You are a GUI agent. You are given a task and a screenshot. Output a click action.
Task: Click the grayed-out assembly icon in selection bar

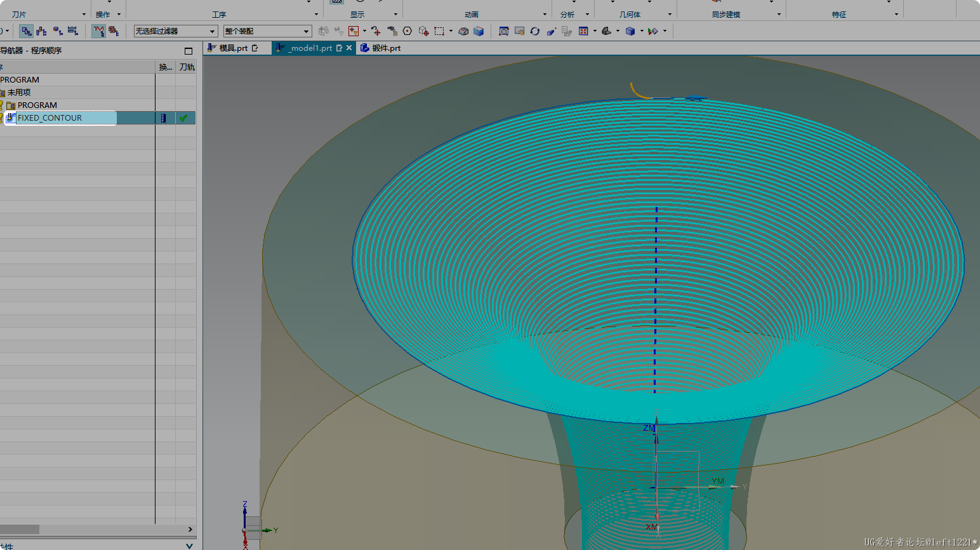324,31
